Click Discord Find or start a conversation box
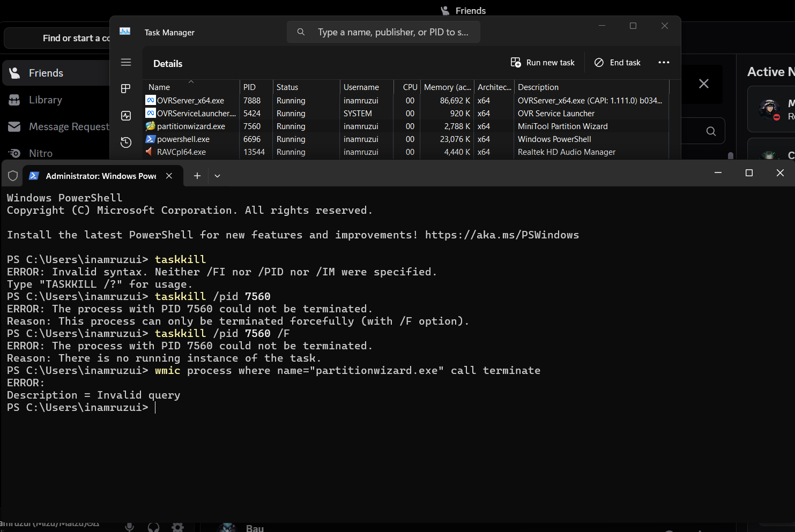795x532 pixels. [57, 38]
